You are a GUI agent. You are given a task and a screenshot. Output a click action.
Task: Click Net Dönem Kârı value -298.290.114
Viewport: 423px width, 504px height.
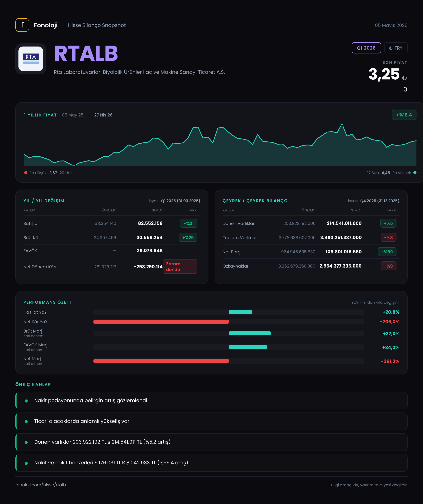pyautogui.click(x=148, y=267)
